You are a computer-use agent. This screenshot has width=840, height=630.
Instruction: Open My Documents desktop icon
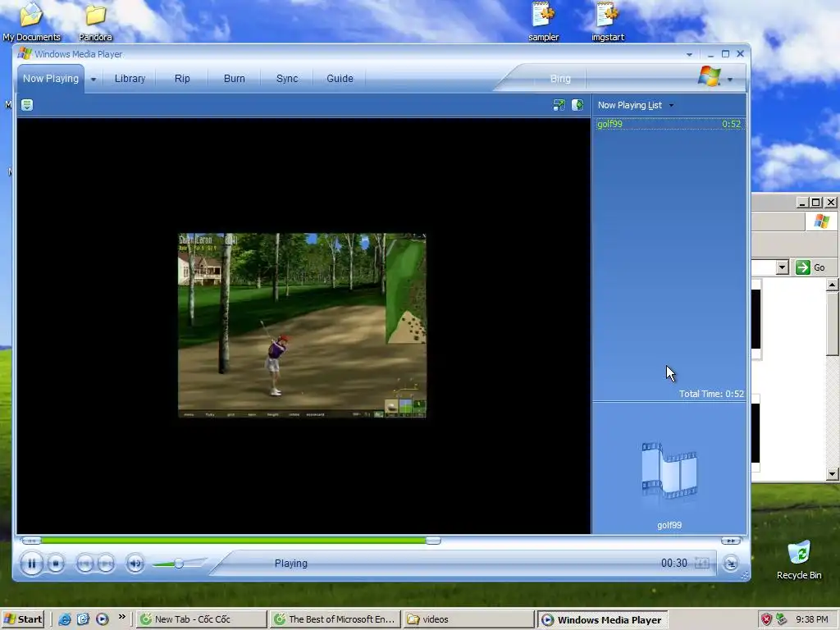coord(32,21)
